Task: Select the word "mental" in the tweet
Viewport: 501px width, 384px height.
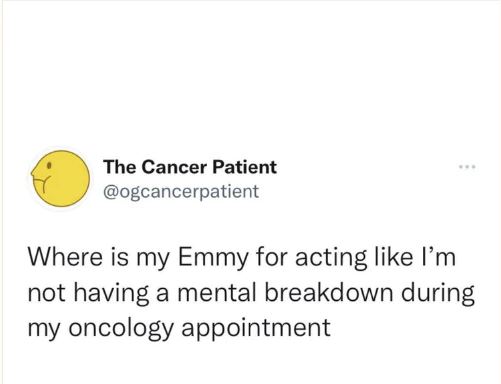Action: click(217, 292)
